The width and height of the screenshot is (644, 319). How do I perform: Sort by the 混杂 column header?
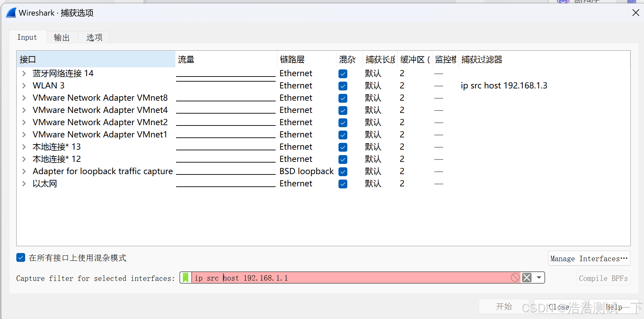[349, 60]
